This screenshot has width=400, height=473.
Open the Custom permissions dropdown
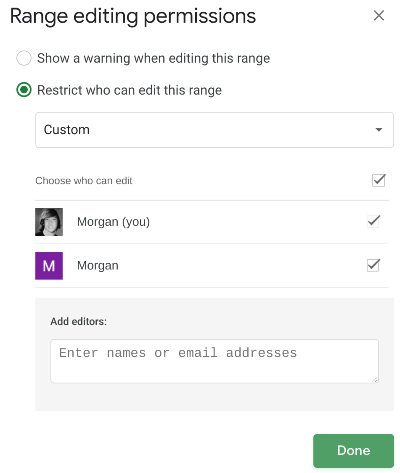pyautogui.click(x=214, y=130)
